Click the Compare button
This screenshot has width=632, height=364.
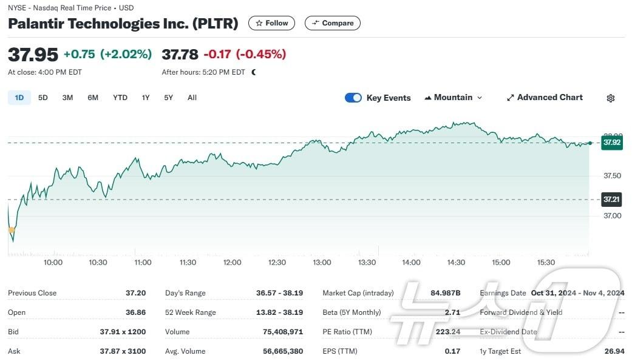pos(333,23)
